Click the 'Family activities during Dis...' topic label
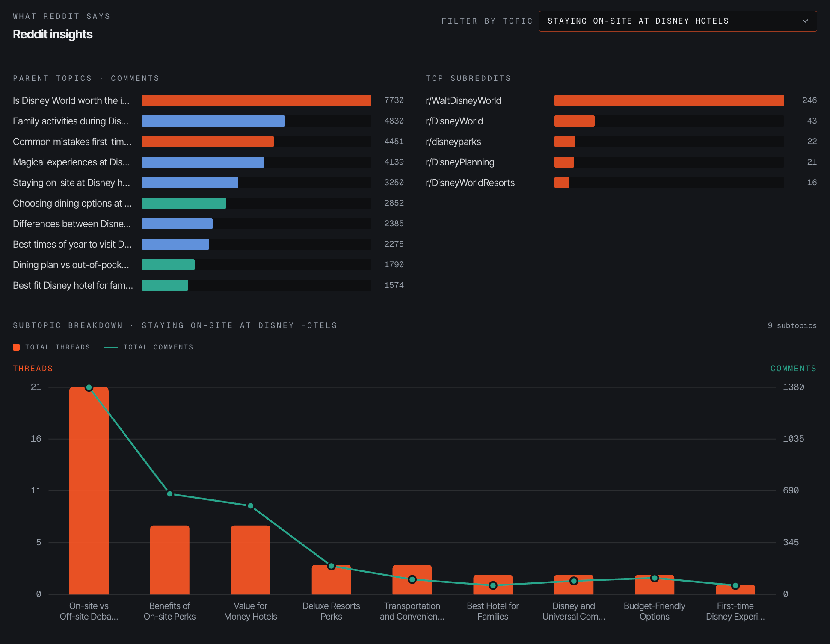The image size is (830, 644). pyautogui.click(x=71, y=121)
